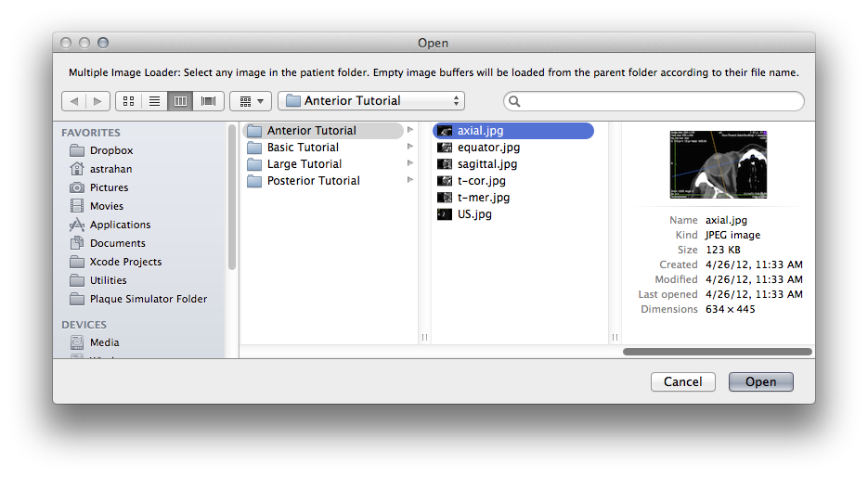Click the t-cor.jpg file icon
The width and height of the screenshot is (868, 477).
pyautogui.click(x=445, y=180)
